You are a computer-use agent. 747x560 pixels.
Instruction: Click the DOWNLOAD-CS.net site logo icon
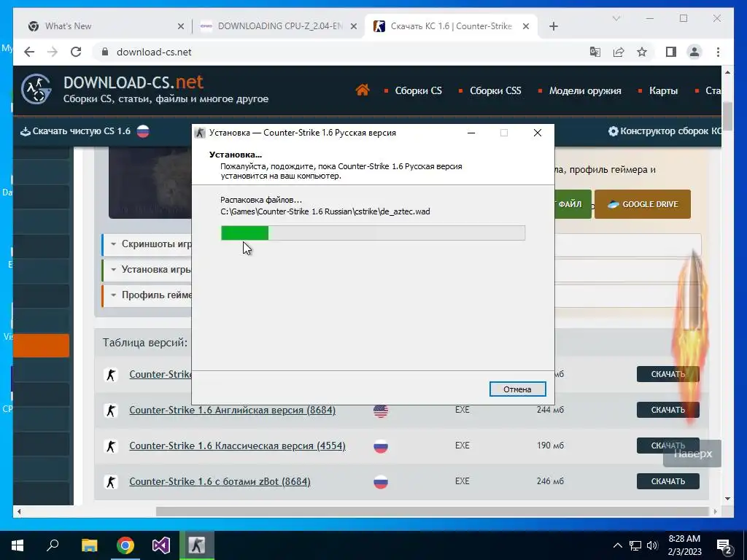[x=36, y=89]
